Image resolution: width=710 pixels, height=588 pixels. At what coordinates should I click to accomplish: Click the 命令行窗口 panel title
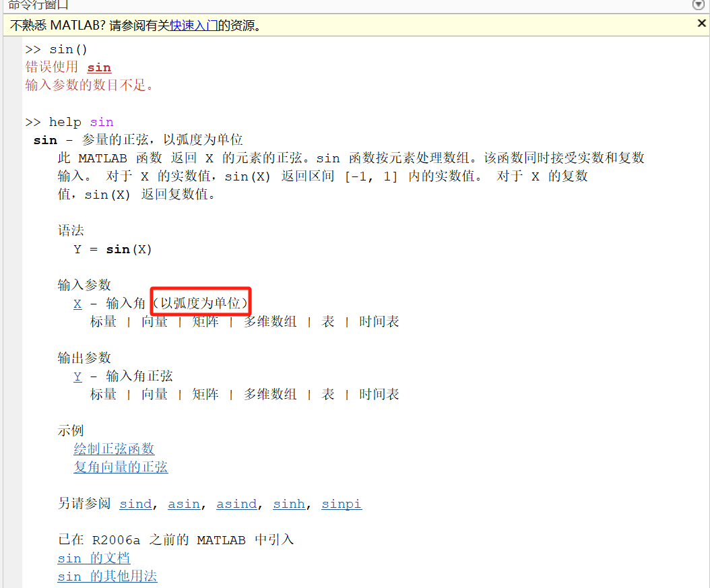tap(38, 5)
